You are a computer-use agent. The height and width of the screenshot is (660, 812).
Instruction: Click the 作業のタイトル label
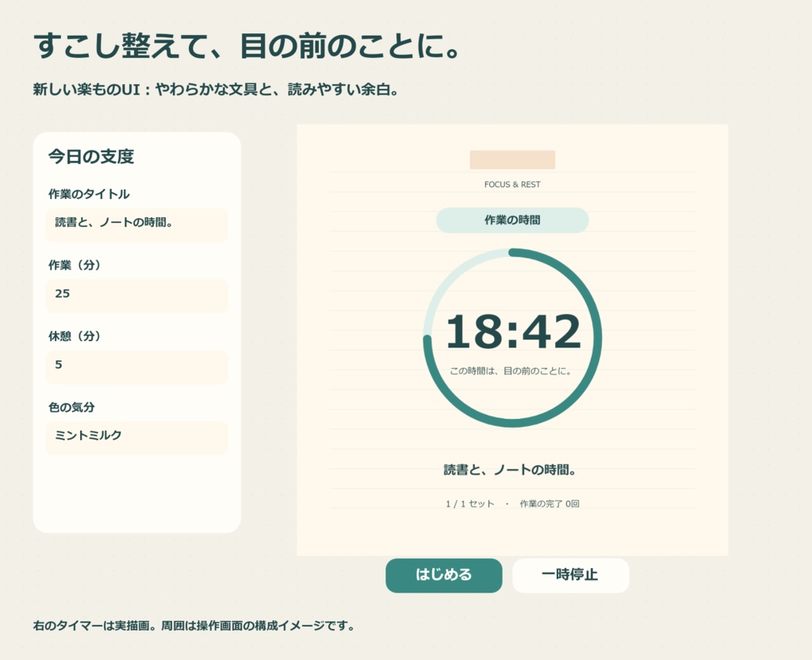89,194
